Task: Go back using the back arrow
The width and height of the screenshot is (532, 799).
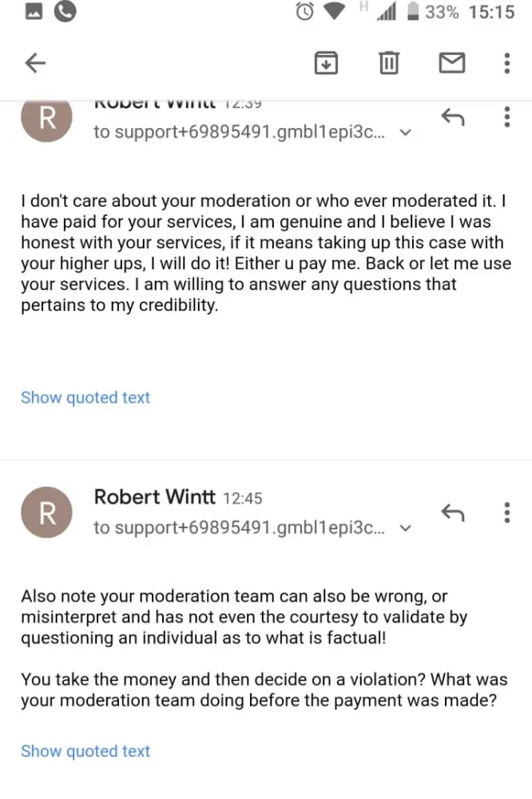Action: coord(36,62)
